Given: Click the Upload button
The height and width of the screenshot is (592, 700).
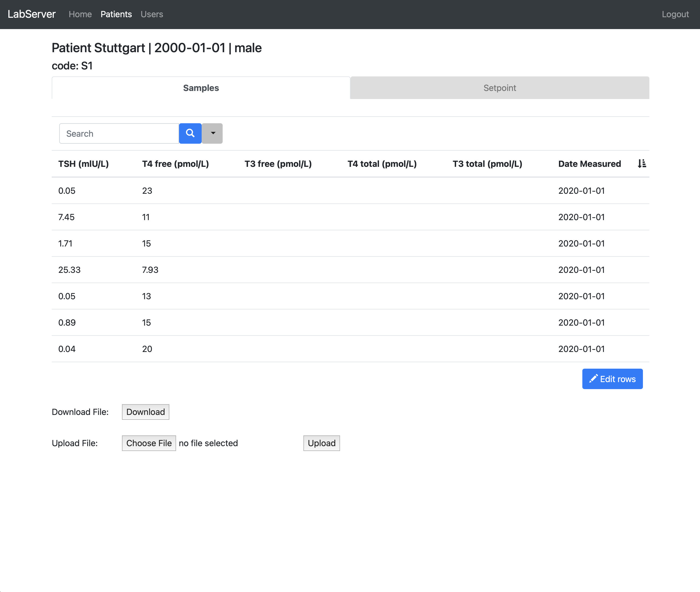Looking at the screenshot, I should coord(321,443).
